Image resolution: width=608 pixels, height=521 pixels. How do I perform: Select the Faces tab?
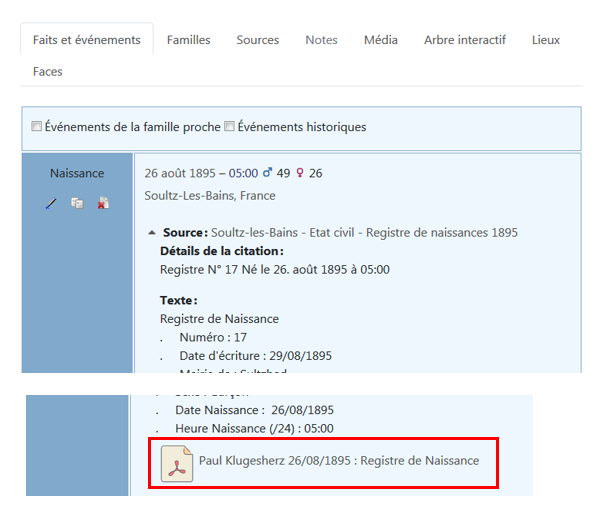[x=47, y=71]
